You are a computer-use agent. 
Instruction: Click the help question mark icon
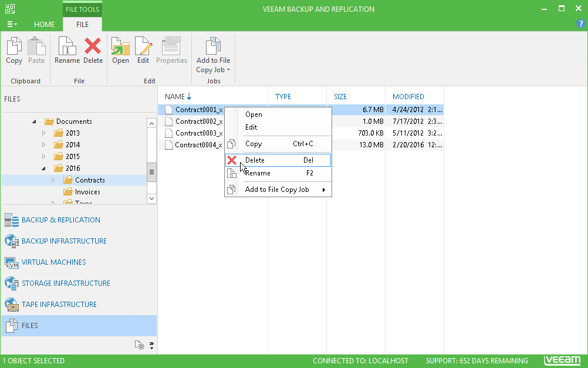tap(580, 24)
